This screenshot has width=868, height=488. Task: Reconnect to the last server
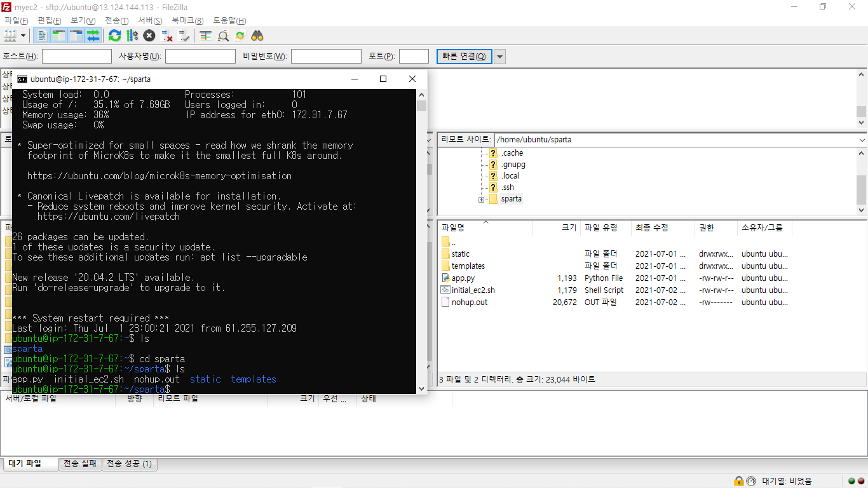(x=184, y=36)
